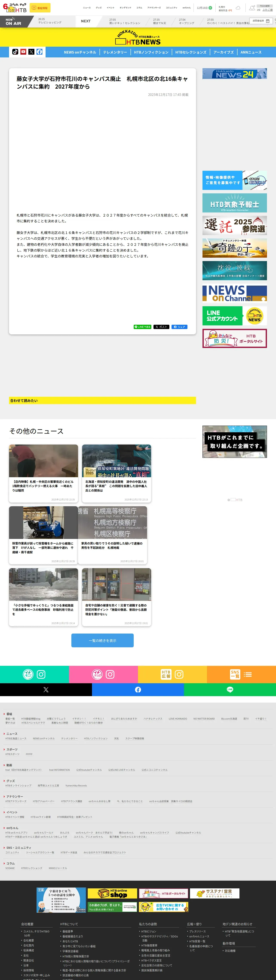
Task: Open HTB気象予報士 banner
Action: [x=235, y=203]
